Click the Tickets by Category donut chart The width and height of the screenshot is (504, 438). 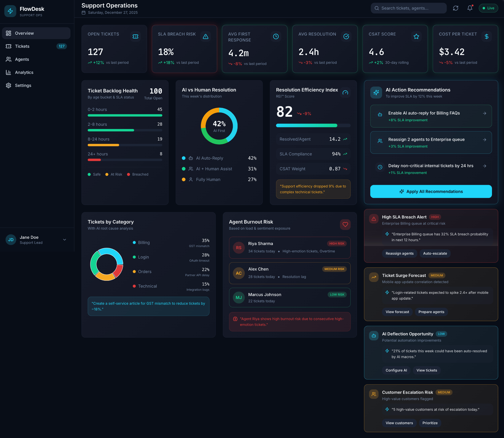point(107,264)
